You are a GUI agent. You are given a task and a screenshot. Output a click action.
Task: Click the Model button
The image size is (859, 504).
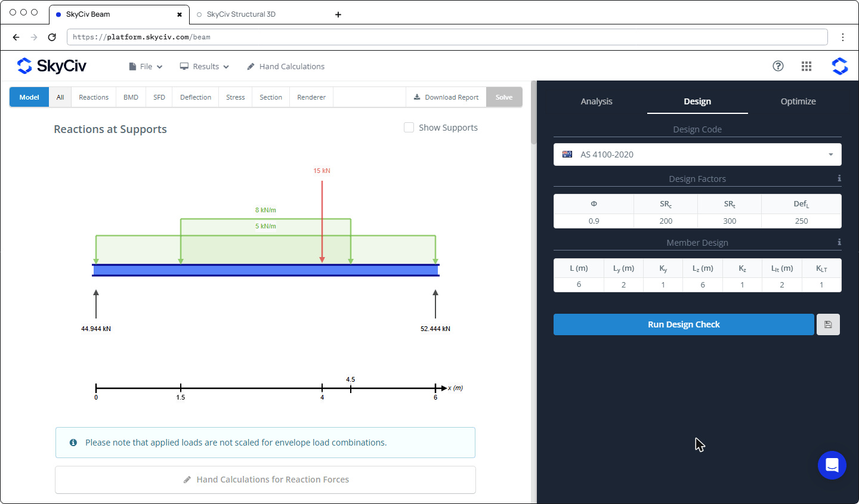(x=29, y=97)
